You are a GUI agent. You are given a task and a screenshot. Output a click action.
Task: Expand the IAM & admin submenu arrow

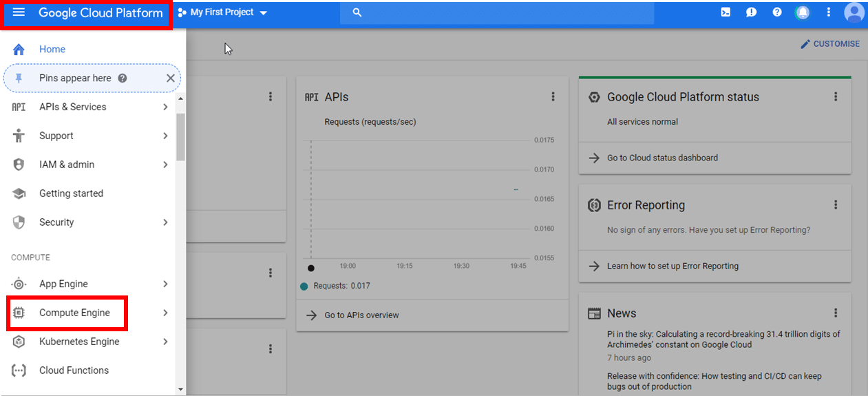[x=165, y=165]
